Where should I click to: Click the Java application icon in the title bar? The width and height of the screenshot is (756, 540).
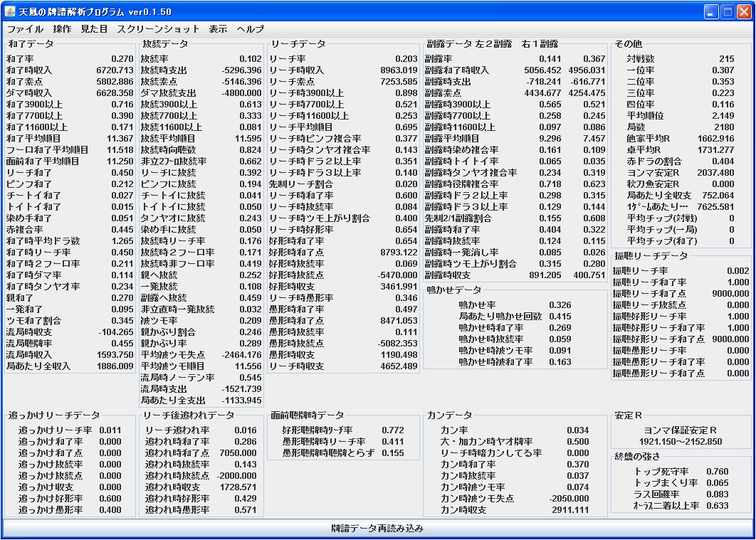pyautogui.click(x=10, y=12)
